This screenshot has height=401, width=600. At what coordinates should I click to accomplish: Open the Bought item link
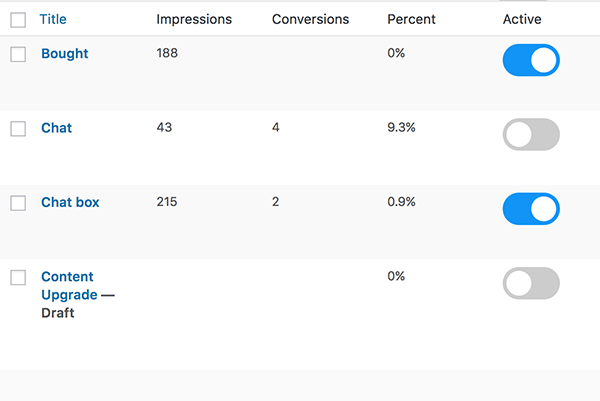64,54
